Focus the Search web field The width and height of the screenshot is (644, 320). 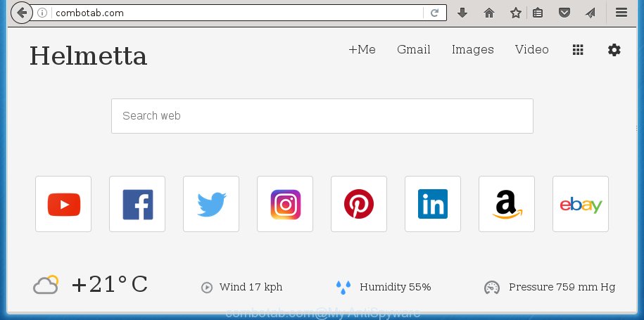322,115
